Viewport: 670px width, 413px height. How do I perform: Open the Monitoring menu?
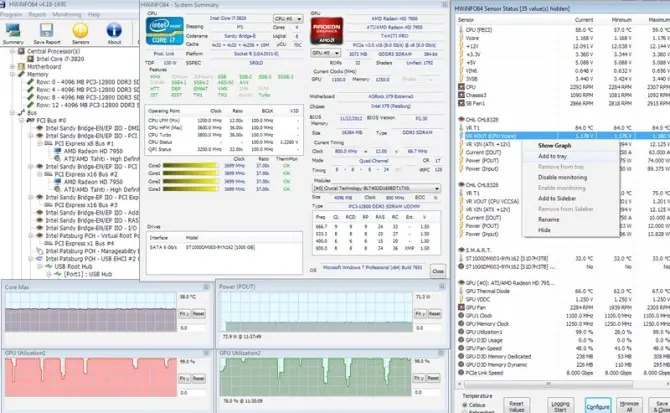66,16
